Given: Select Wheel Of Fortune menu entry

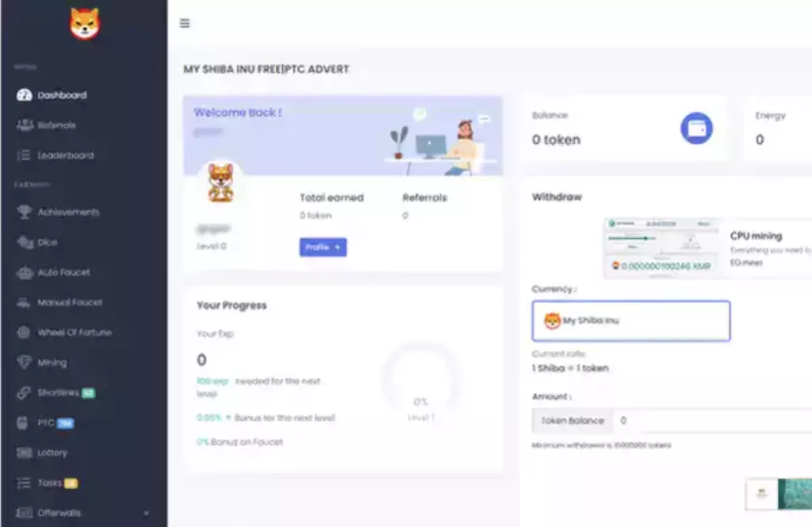Looking at the screenshot, I should click(x=75, y=333).
